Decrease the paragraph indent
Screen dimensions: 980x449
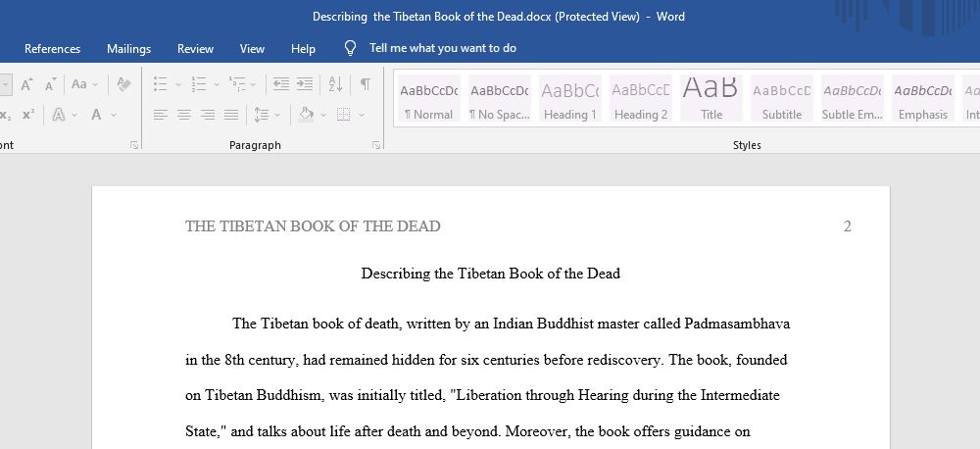[281, 84]
